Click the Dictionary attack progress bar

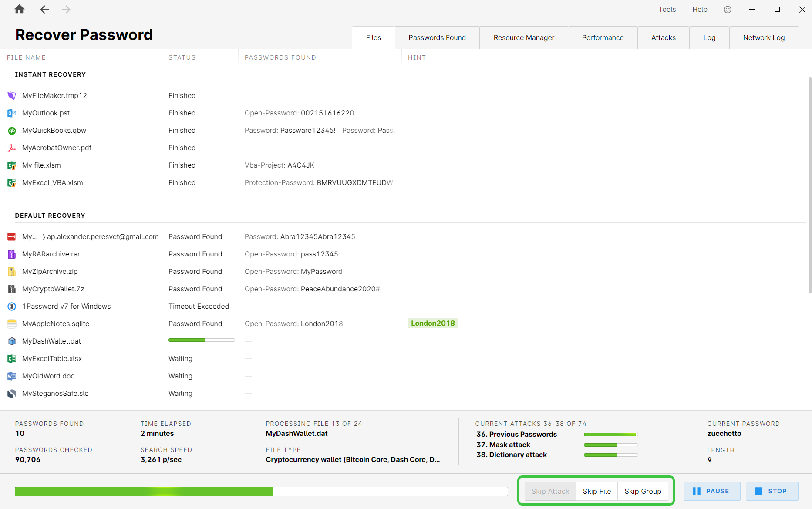(x=611, y=455)
